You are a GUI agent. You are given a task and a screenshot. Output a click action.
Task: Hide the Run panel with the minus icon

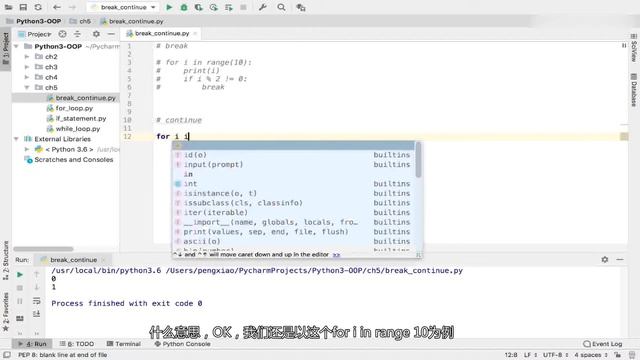click(x=620, y=260)
